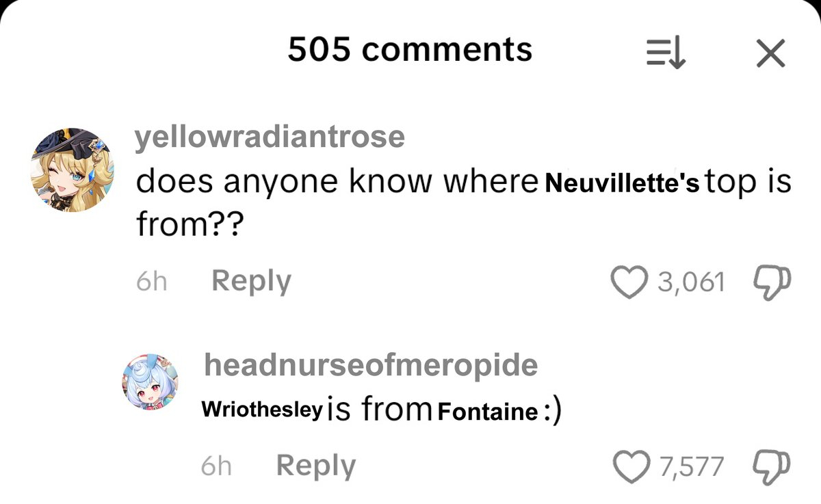The height and width of the screenshot is (504, 821).
Task: Click the 505 comments header
Action: pyautogui.click(x=410, y=49)
